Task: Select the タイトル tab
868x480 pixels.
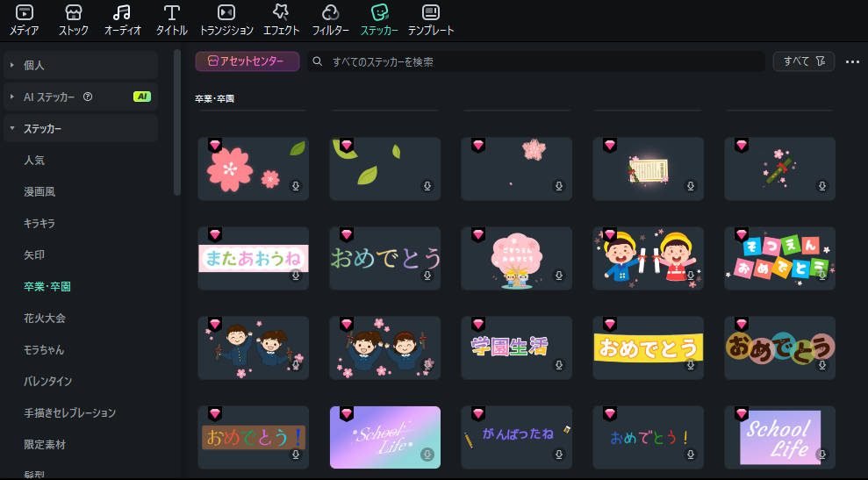Action: coord(172,20)
